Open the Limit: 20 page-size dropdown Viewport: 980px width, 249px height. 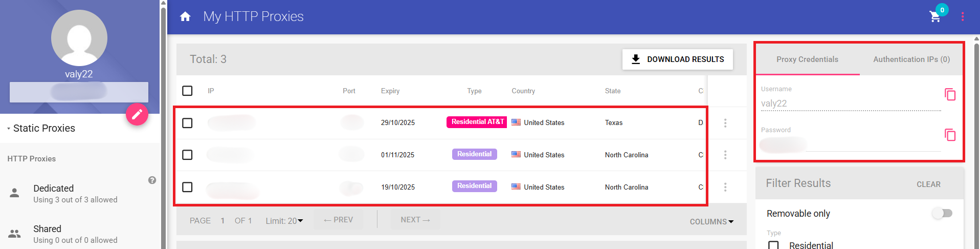[284, 221]
